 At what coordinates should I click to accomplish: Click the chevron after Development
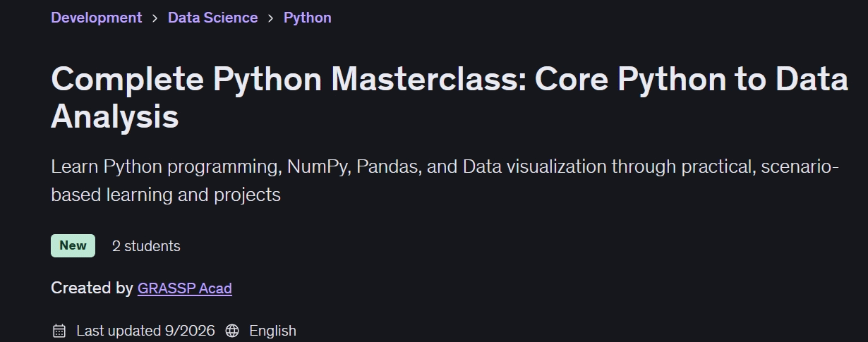[155, 18]
